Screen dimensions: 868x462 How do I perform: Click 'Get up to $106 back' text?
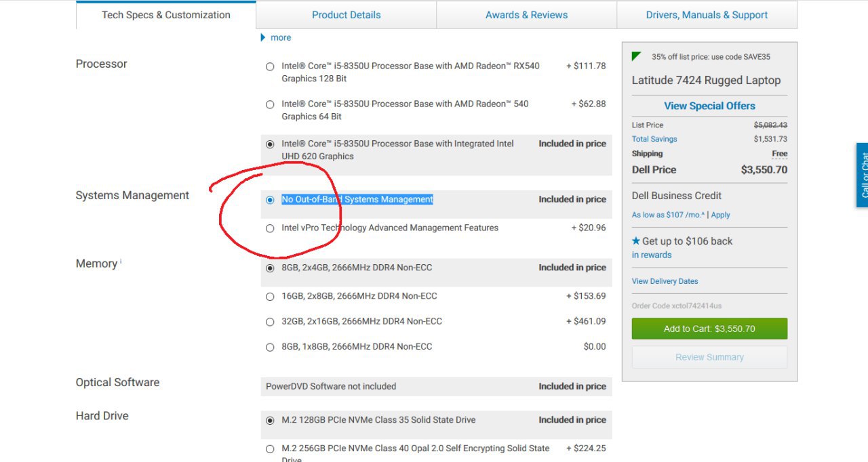pyautogui.click(x=687, y=240)
